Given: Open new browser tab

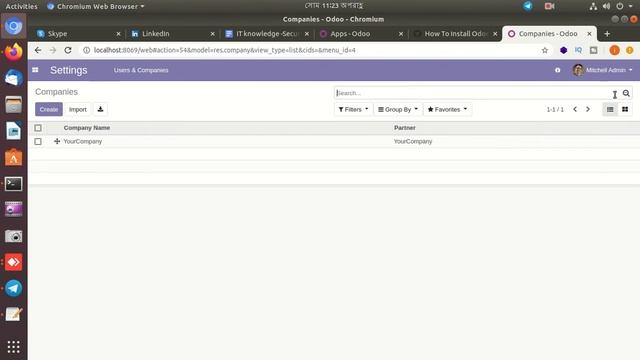Looking at the screenshot, I should (607, 34).
